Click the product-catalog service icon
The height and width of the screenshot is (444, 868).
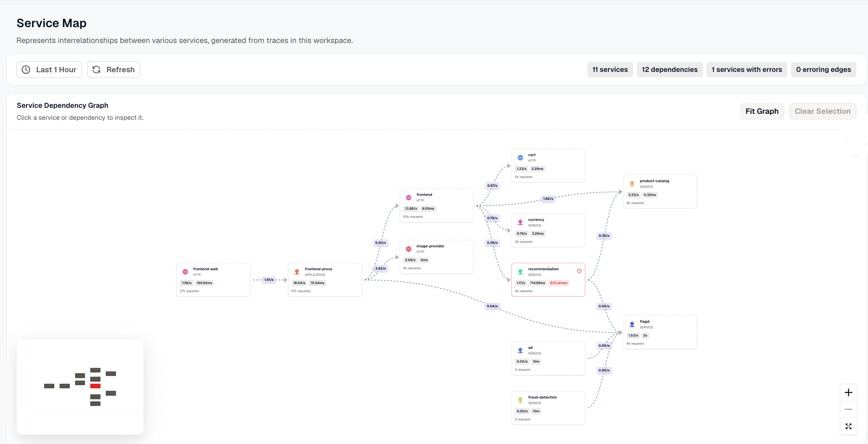[632, 184]
